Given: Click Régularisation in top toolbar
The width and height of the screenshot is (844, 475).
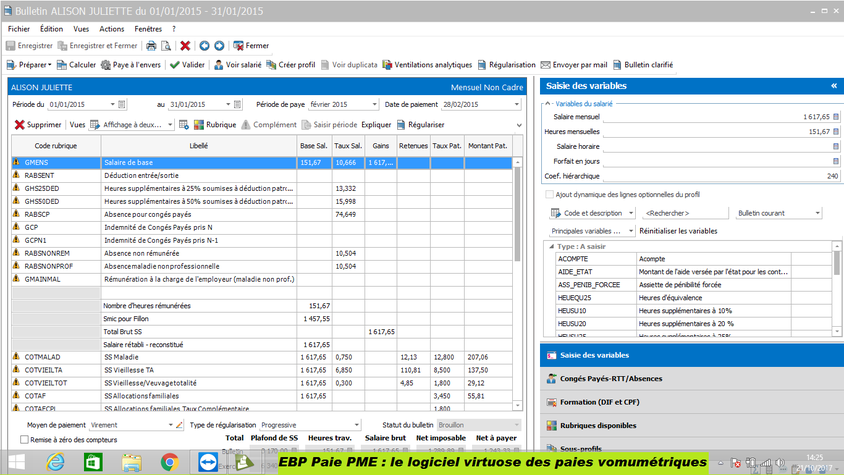Looking at the screenshot, I should tap(507, 65).
